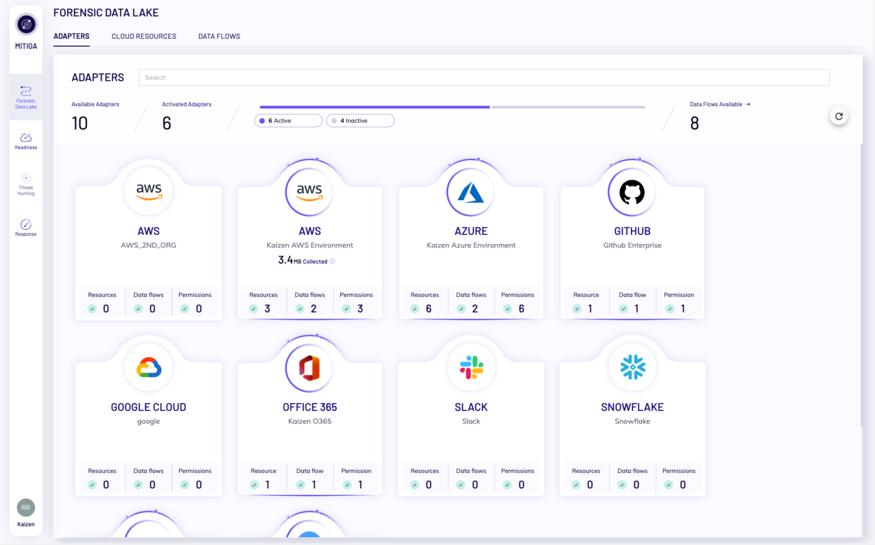Open the Response sidebar section
875x545 pixels.
coord(26,228)
